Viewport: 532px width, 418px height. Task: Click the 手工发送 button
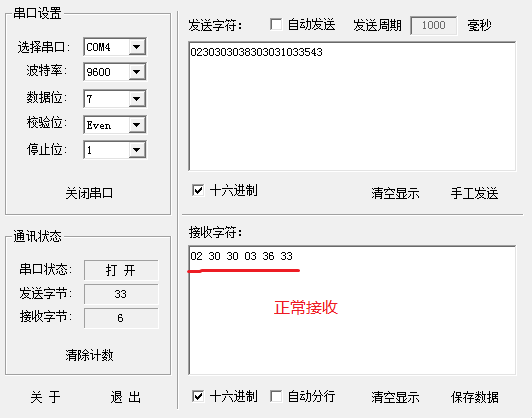[x=474, y=193]
